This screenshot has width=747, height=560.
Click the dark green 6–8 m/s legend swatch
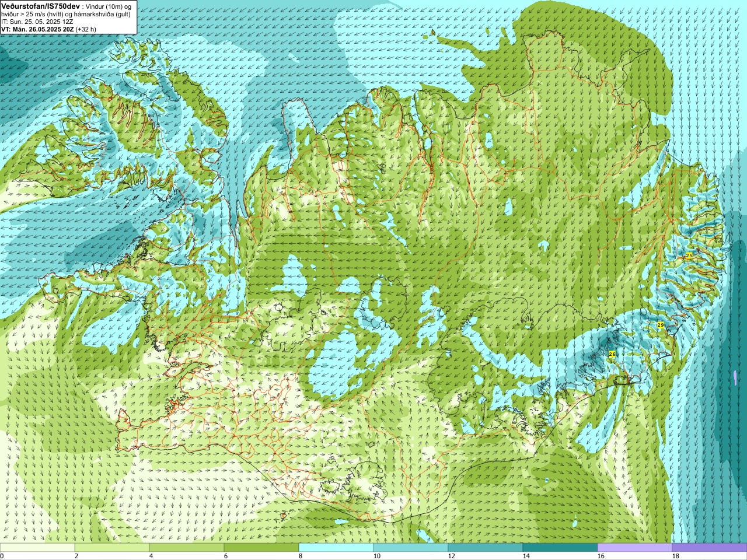point(261,548)
